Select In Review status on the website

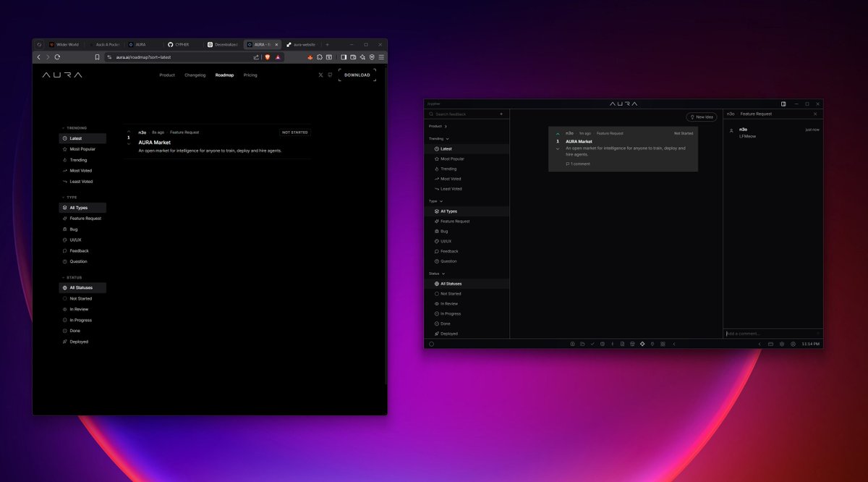pos(82,309)
